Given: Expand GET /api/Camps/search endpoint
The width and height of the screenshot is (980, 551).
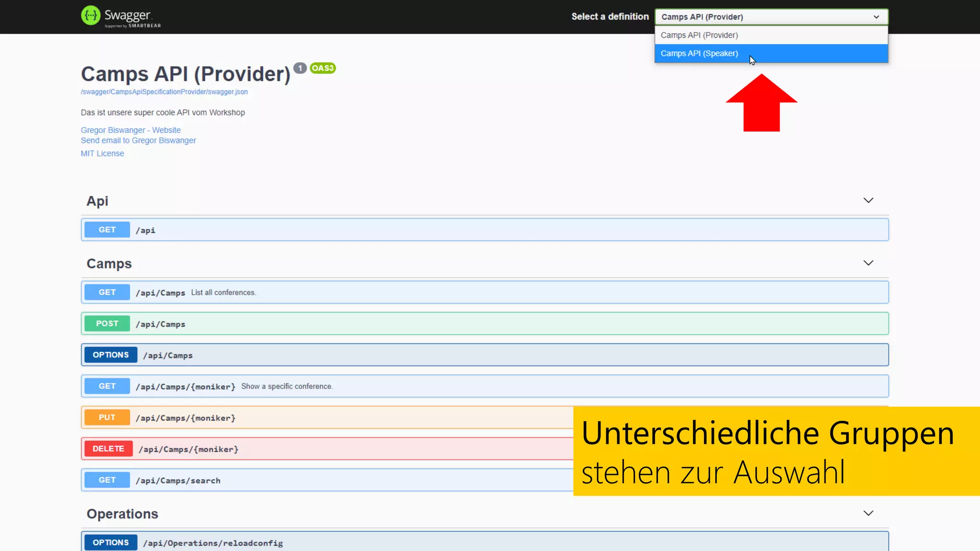Looking at the screenshot, I should point(327,480).
